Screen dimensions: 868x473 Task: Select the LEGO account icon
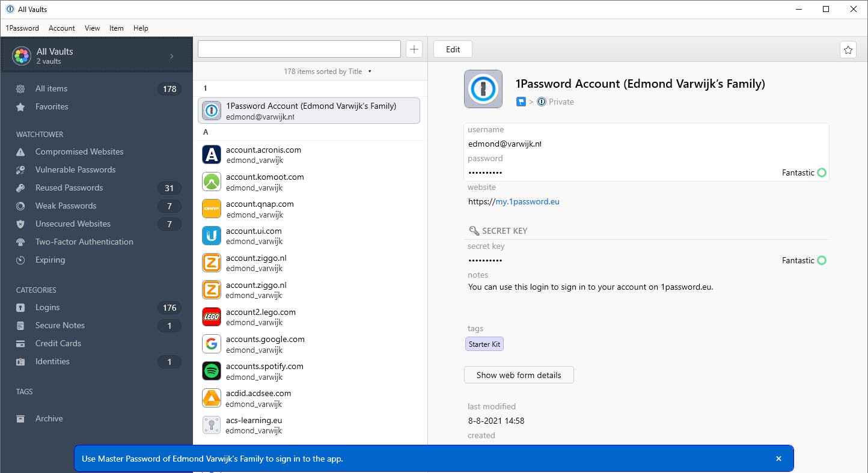click(212, 317)
